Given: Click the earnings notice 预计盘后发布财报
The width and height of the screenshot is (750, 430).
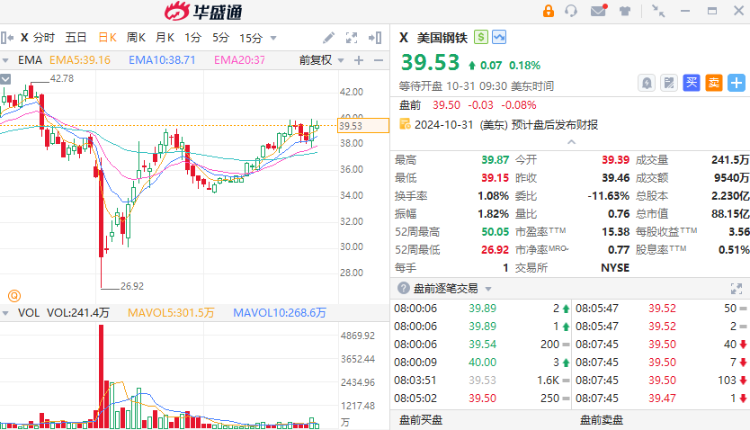Looking at the screenshot, I should click(555, 125).
